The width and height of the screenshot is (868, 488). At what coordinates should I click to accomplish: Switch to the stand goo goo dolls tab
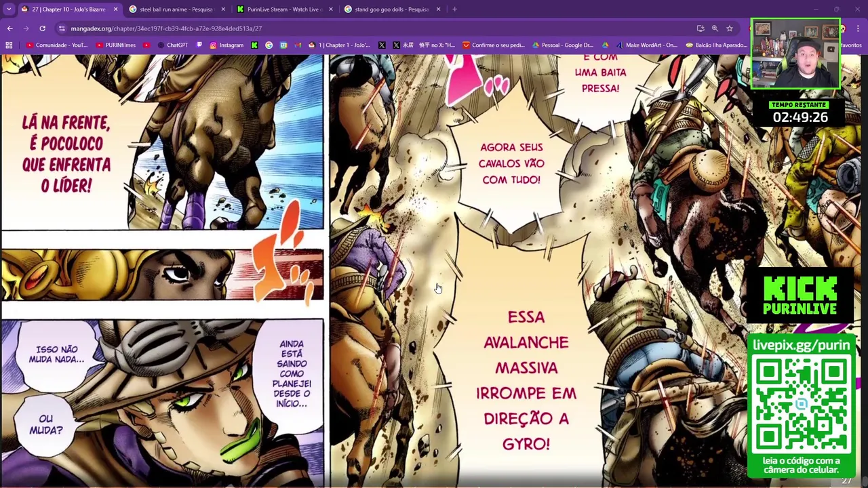coord(391,9)
